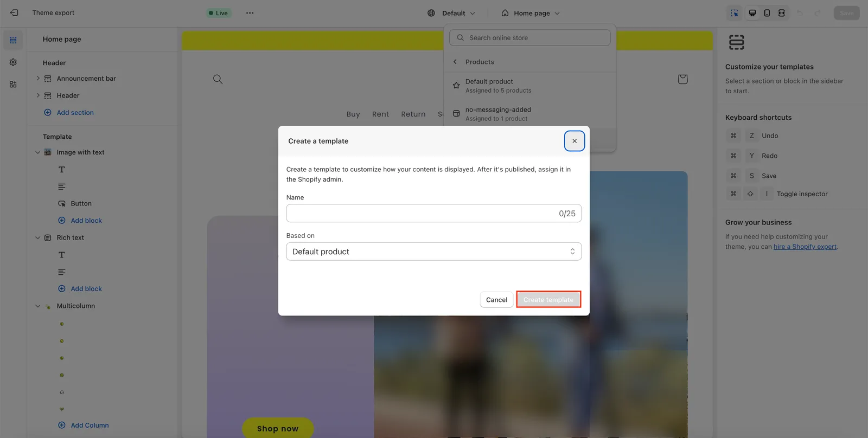The image size is (868, 438).
Task: Open the Sections panel icon in sidebar
Action: click(13, 40)
